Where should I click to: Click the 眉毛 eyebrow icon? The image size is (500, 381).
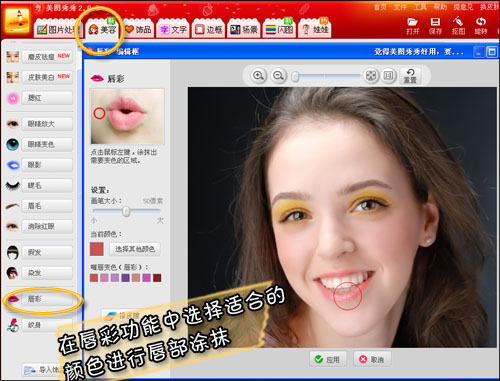point(13,206)
